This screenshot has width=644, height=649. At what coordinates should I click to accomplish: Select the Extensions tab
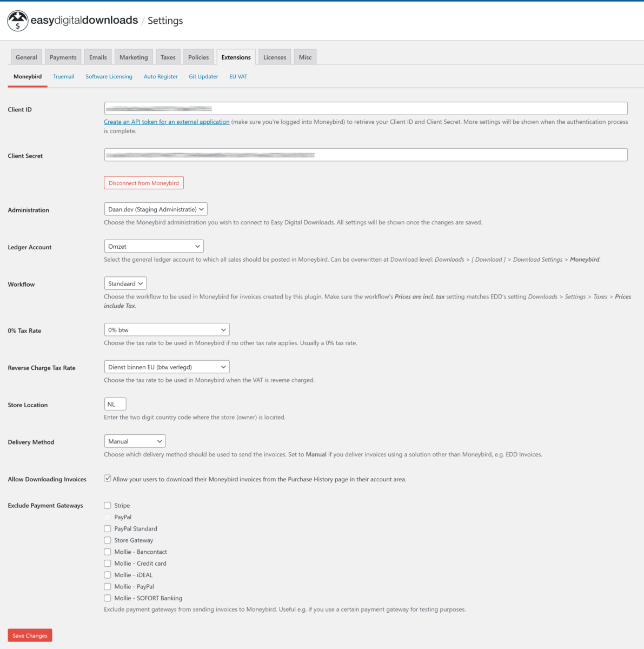pyautogui.click(x=236, y=57)
